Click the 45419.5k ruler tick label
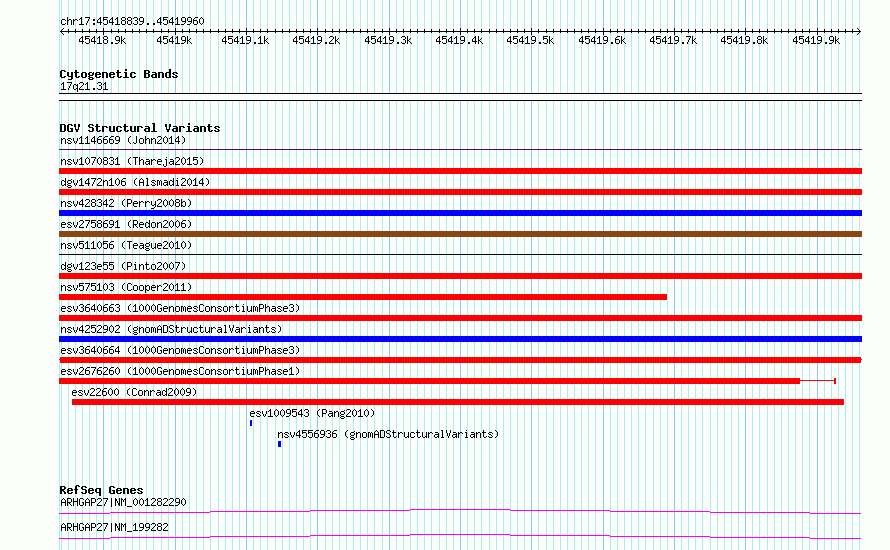Viewport: 890px width, 550px height. (530, 40)
